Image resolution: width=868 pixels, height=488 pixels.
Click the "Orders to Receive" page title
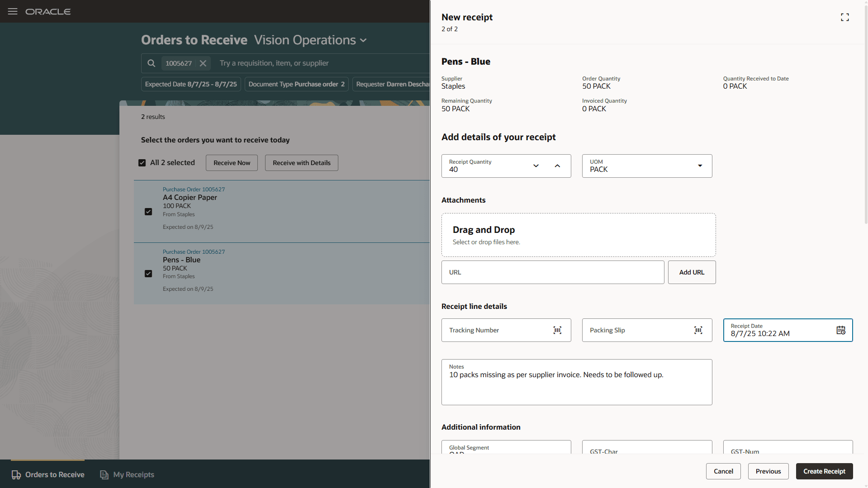point(194,40)
